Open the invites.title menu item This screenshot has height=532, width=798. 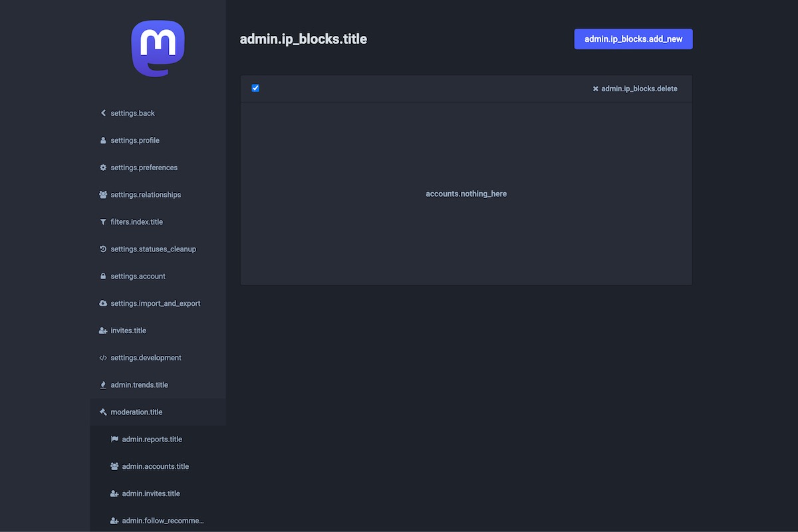click(128, 331)
